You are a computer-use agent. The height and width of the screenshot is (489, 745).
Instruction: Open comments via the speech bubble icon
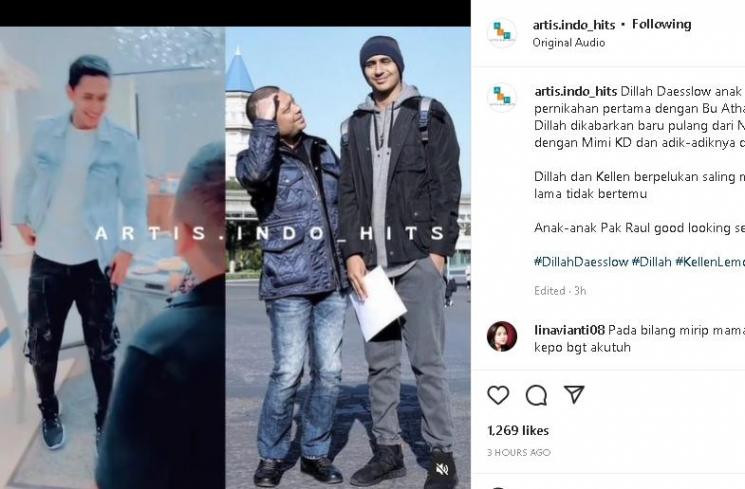[x=536, y=395]
